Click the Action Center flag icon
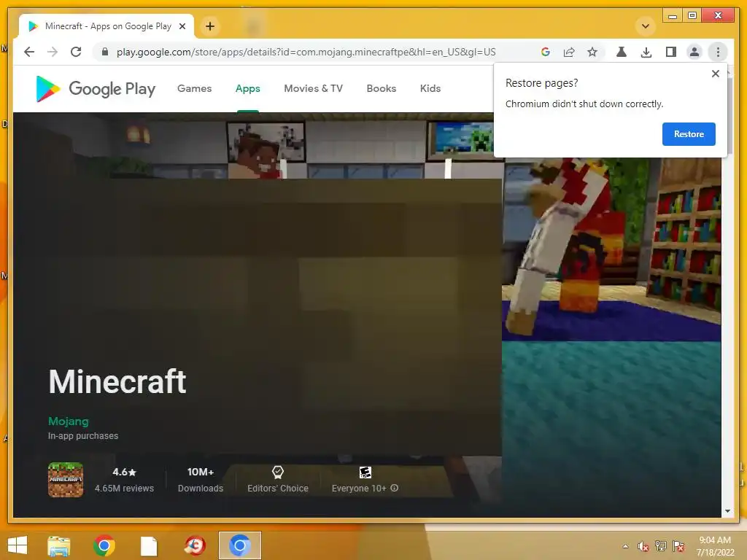Image resolution: width=747 pixels, height=560 pixels. click(x=678, y=545)
